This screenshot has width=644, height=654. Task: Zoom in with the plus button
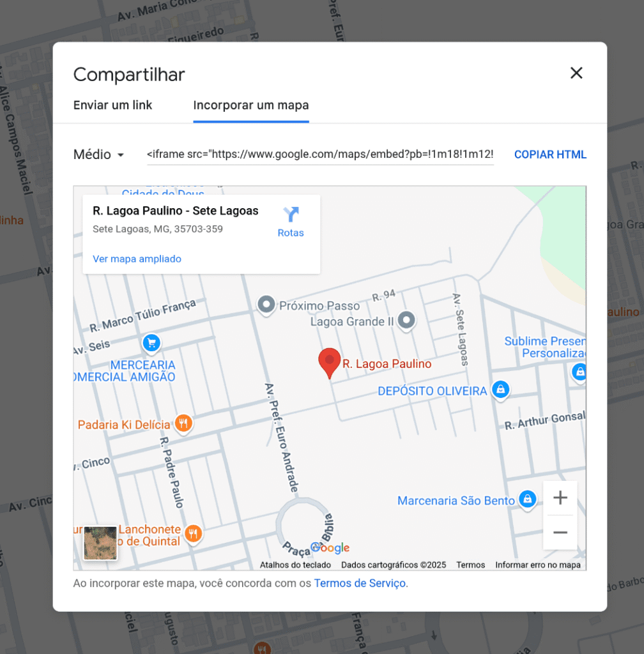[x=560, y=498]
